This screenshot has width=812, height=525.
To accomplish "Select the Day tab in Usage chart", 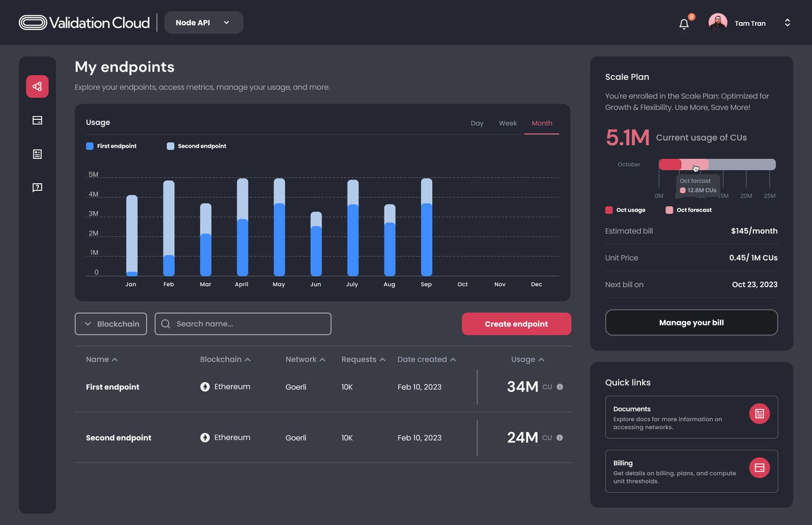I will pos(477,123).
